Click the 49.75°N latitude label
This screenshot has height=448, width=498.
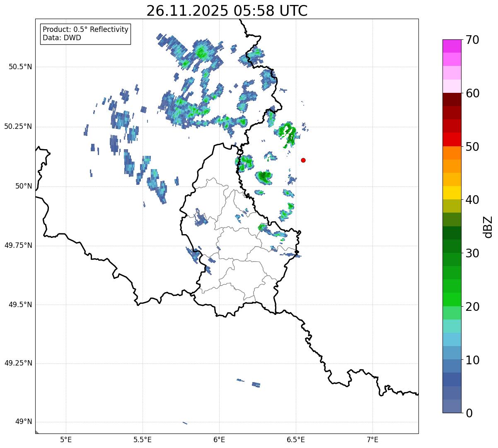(x=18, y=245)
